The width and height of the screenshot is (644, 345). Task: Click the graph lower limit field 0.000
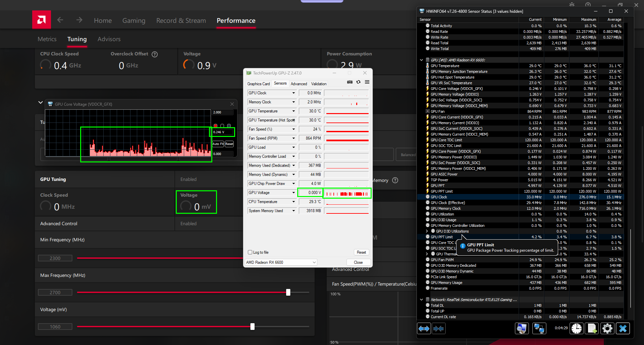[223, 154]
